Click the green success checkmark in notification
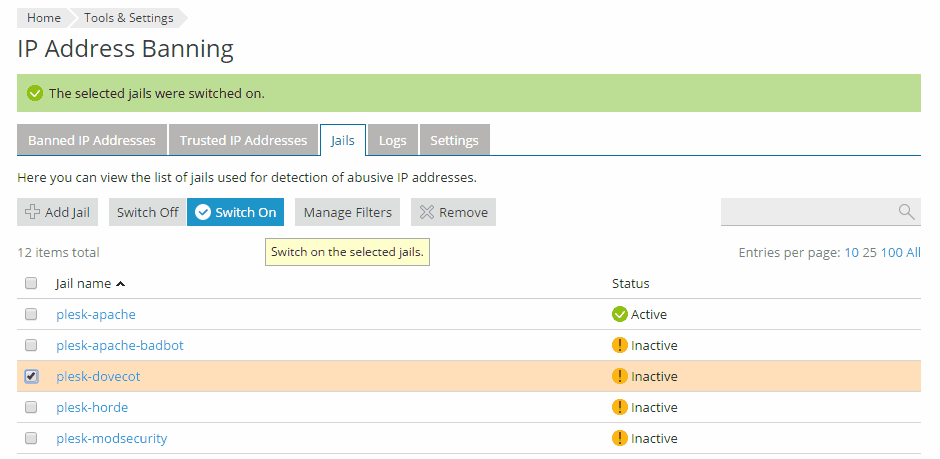 (x=35, y=93)
